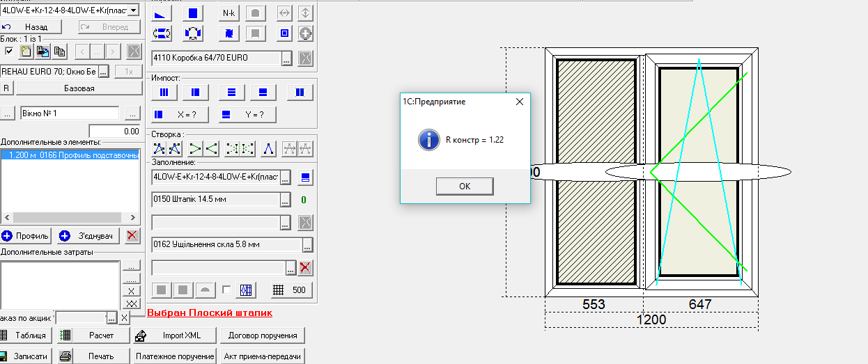Select 0166 Профиль подставочный list item
This screenshot has height=364, width=868.
click(x=71, y=155)
